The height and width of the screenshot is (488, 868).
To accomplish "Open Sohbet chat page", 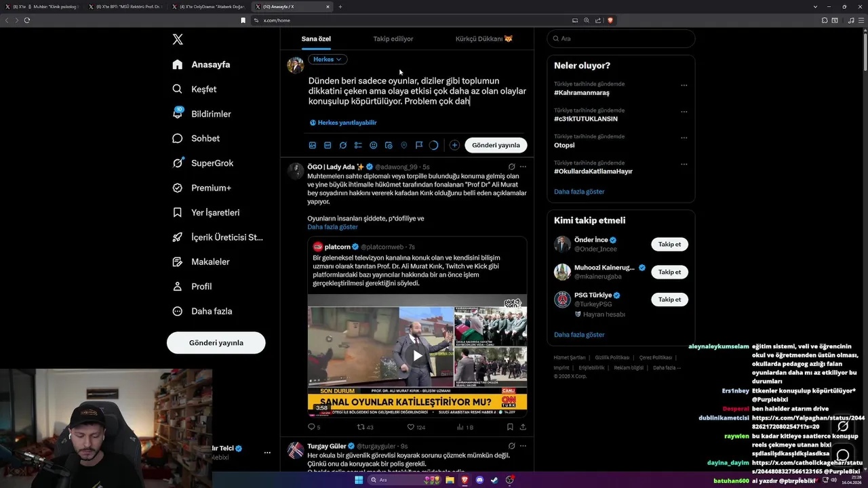I will [x=196, y=138].
